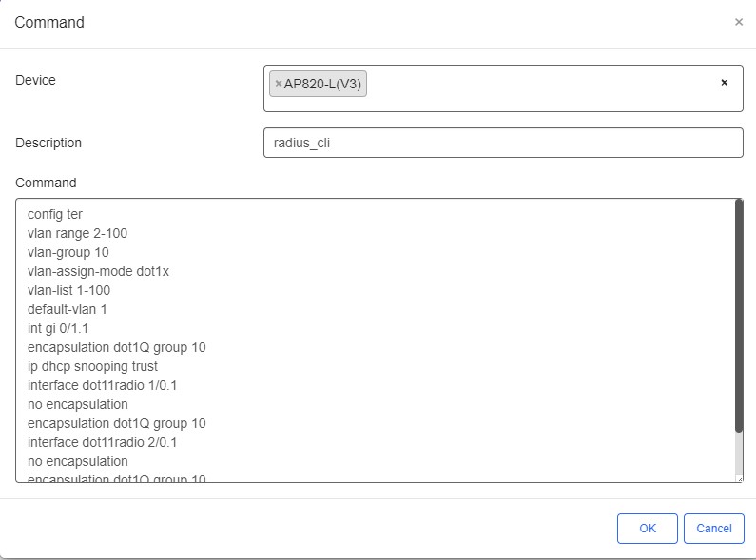Close the Command dialog with the X
This screenshot has height=560, width=756.
tap(739, 22)
